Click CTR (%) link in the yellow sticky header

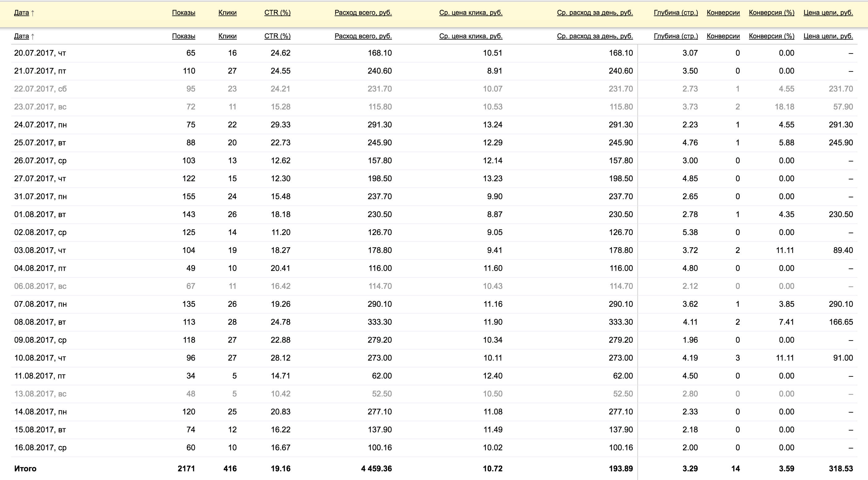tap(277, 13)
